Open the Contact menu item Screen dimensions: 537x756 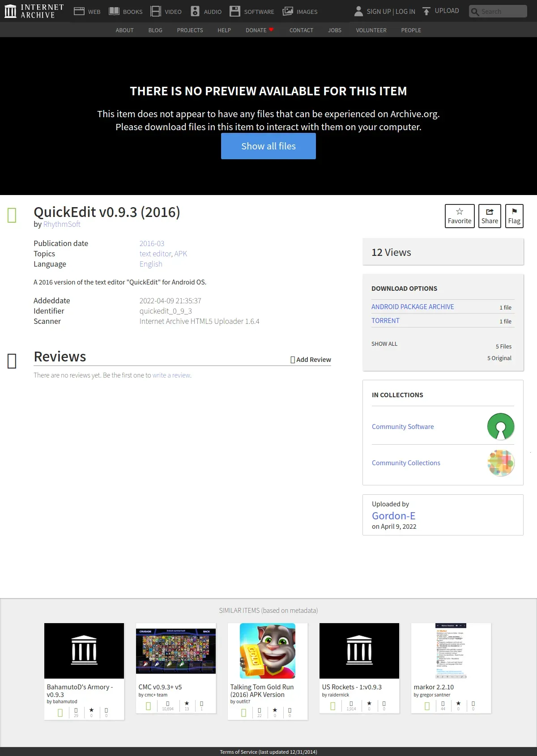tap(301, 30)
